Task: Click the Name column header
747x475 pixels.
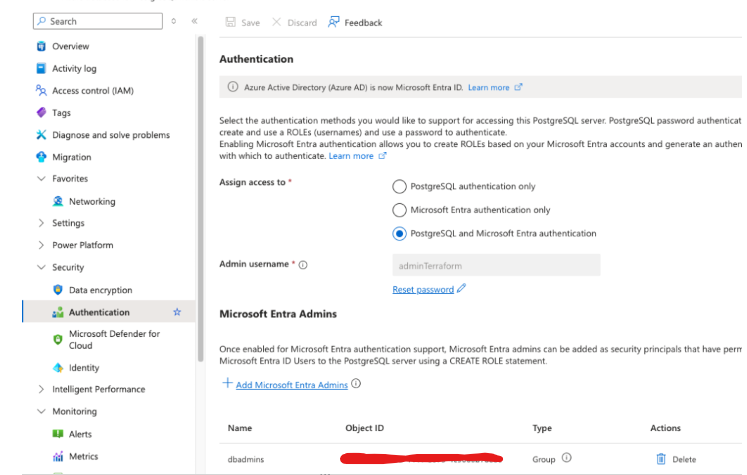Action: 240,428
